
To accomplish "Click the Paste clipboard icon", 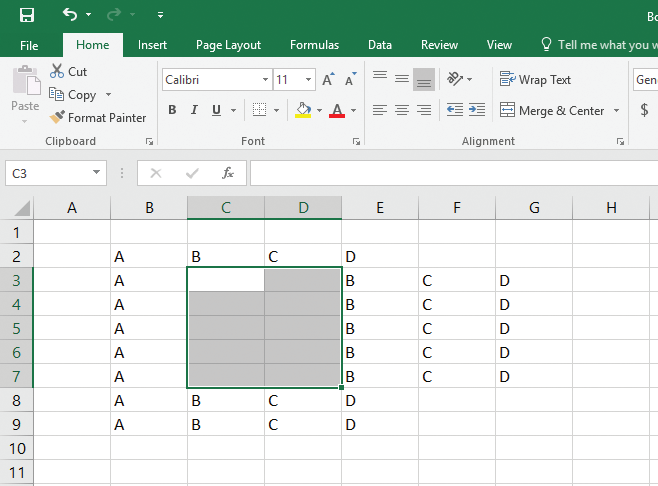I will click(26, 80).
